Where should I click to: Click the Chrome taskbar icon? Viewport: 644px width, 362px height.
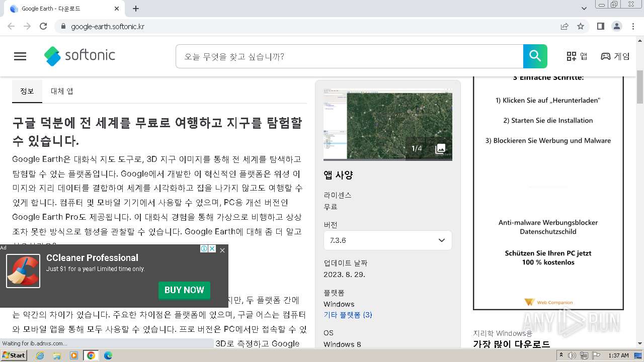click(x=91, y=355)
